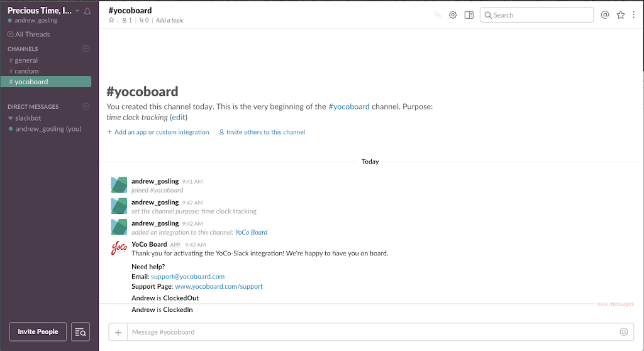Click andrew_gosling avatar on joined message

[x=119, y=185]
